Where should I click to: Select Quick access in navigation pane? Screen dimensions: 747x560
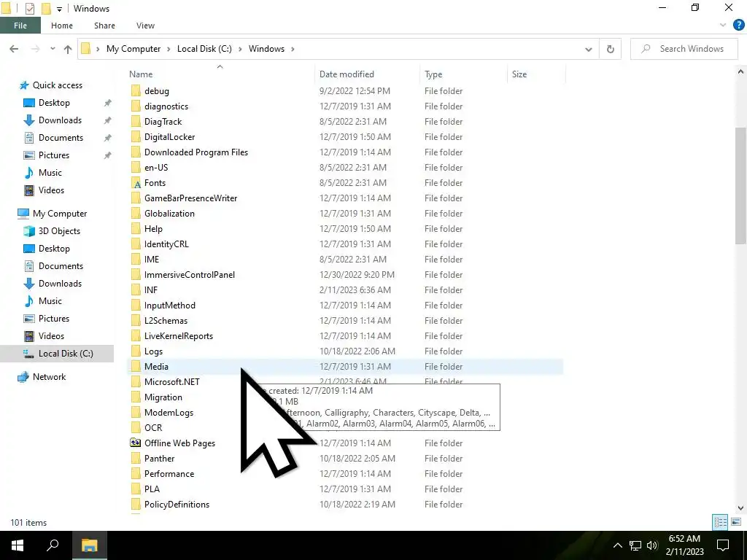(x=58, y=85)
